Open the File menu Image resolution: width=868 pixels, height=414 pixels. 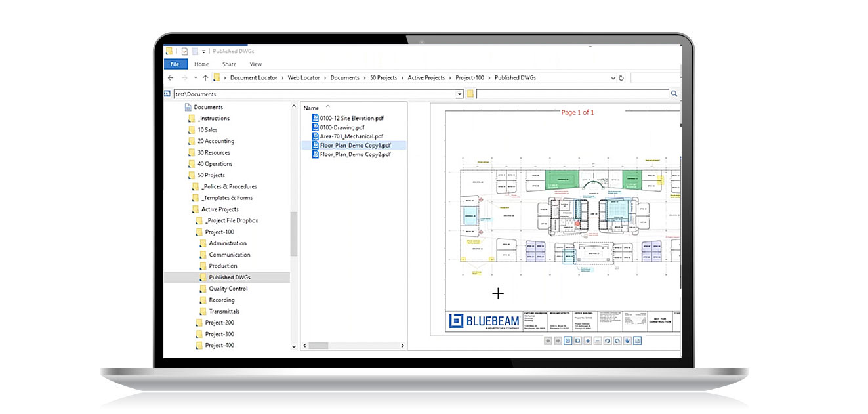[x=175, y=64]
